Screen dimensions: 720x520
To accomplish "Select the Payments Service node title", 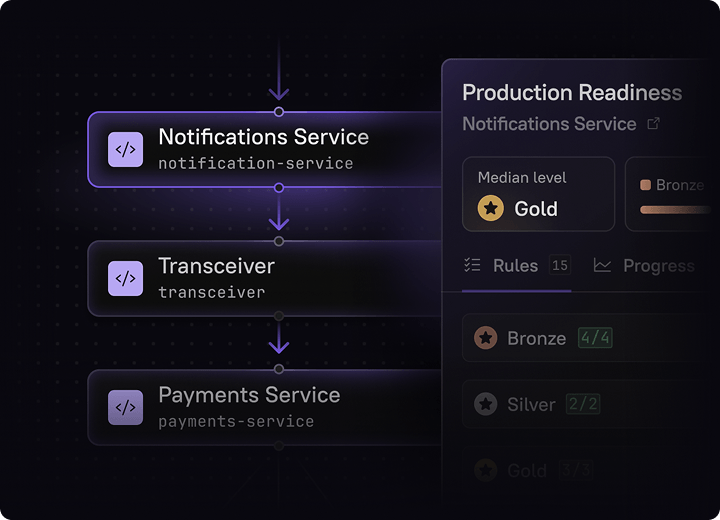I will point(249,395).
